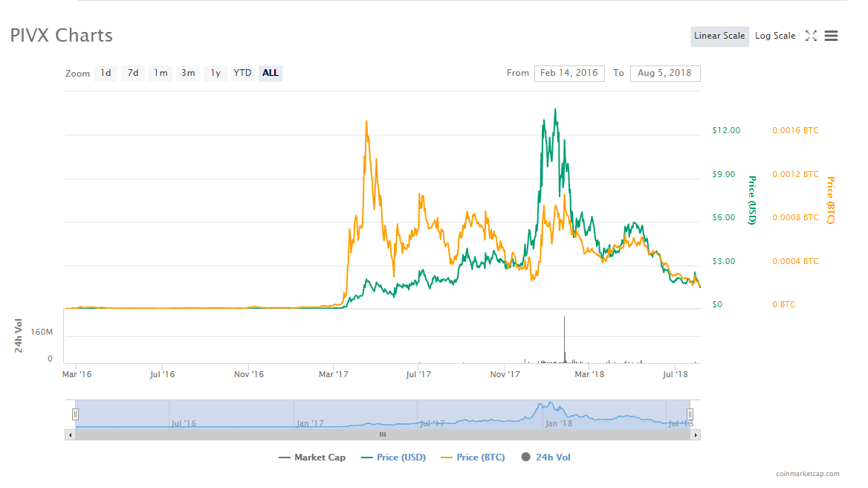This screenshot has width=868, height=488.
Task: Click the $3.00 axis label
Action: coord(724,261)
